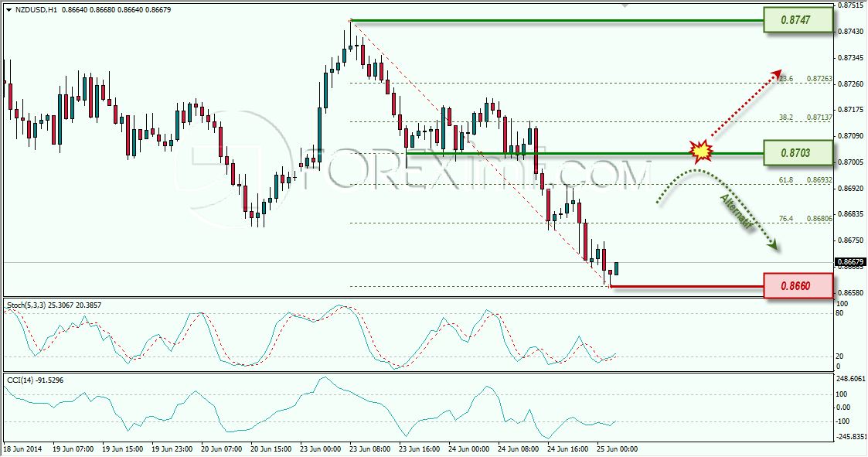Click the 23 Jun 16:00 time label
The image size is (868, 457).
pos(419,449)
